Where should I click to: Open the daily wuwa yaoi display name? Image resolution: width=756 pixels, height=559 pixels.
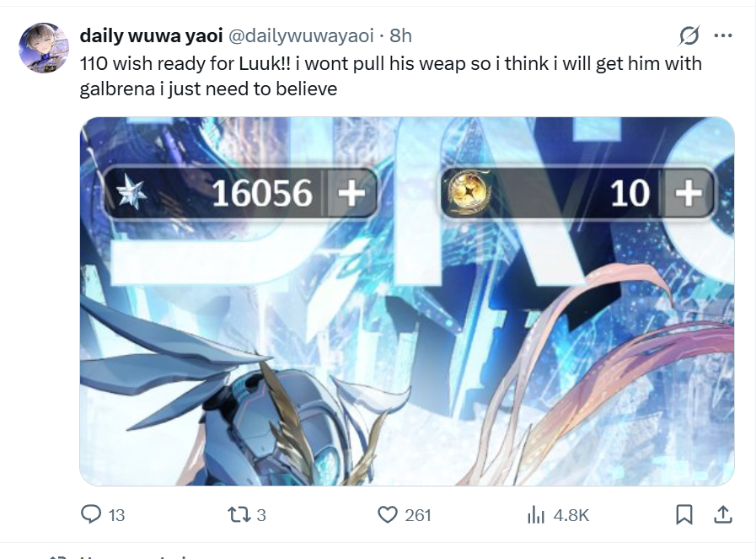151,35
